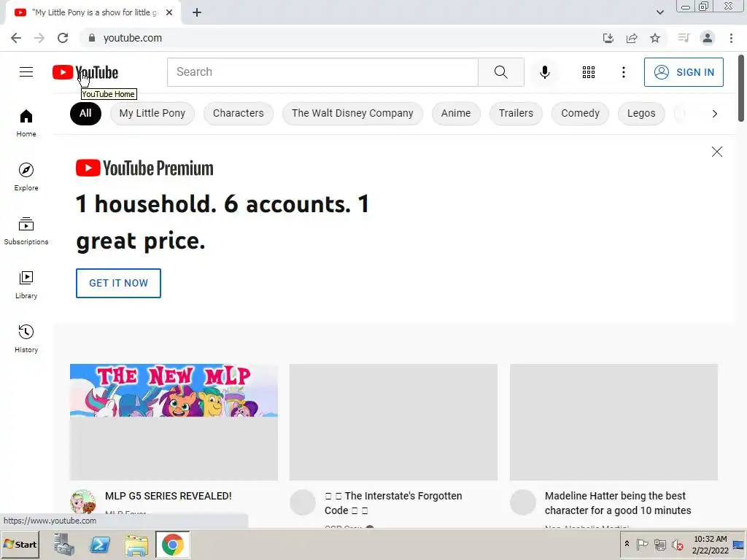
Task: Open Windows Explorer from taskbar
Action: (136, 544)
